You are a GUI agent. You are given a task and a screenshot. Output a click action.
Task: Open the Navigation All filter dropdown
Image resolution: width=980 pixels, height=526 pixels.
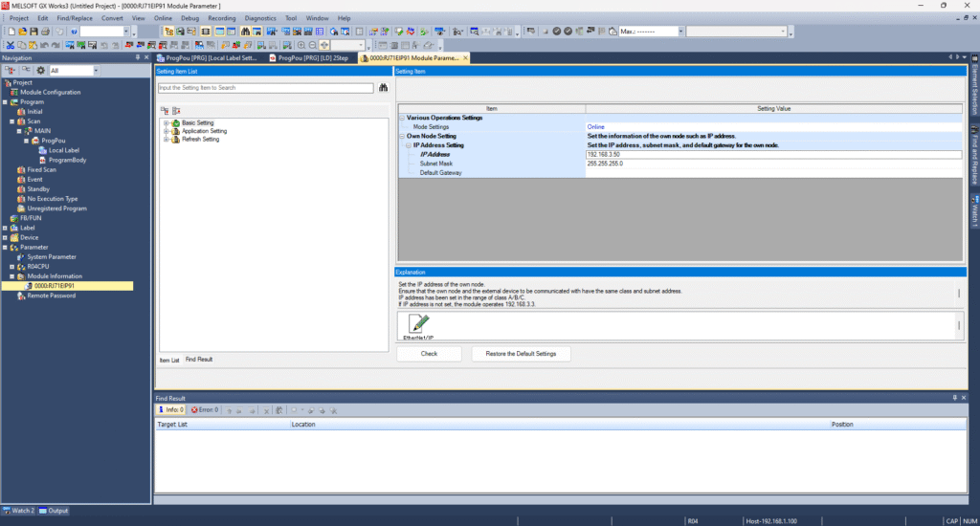96,71
